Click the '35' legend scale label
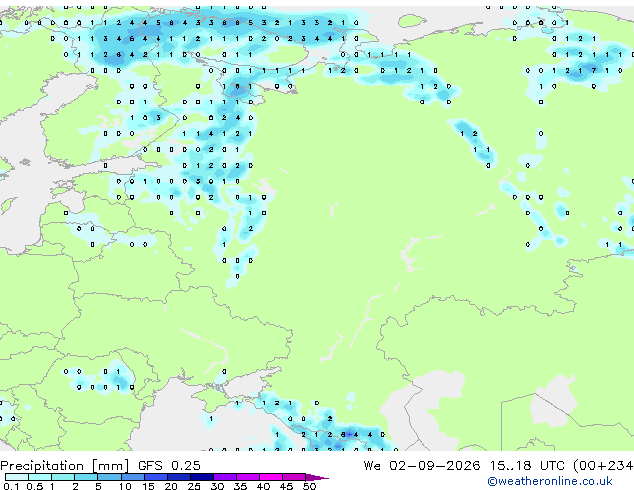The height and width of the screenshot is (490, 634). [240, 486]
